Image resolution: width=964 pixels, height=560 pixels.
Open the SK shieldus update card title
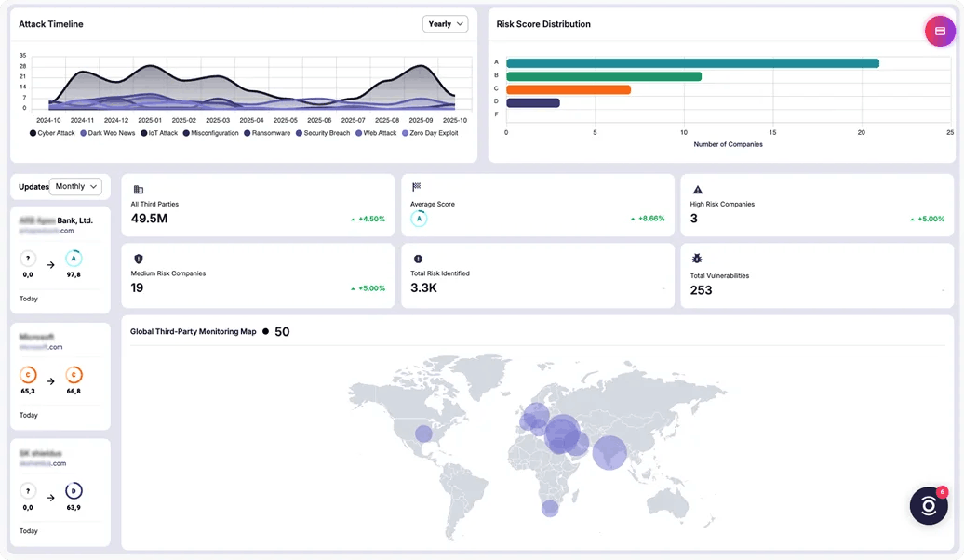[41, 453]
